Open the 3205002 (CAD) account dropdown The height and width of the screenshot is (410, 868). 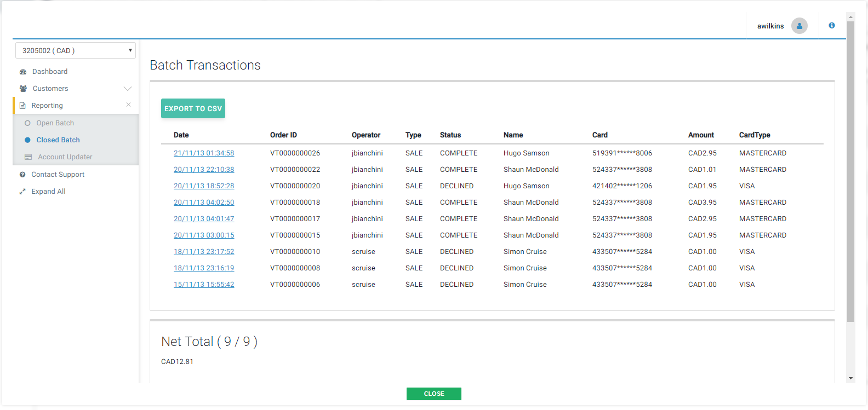coord(76,50)
